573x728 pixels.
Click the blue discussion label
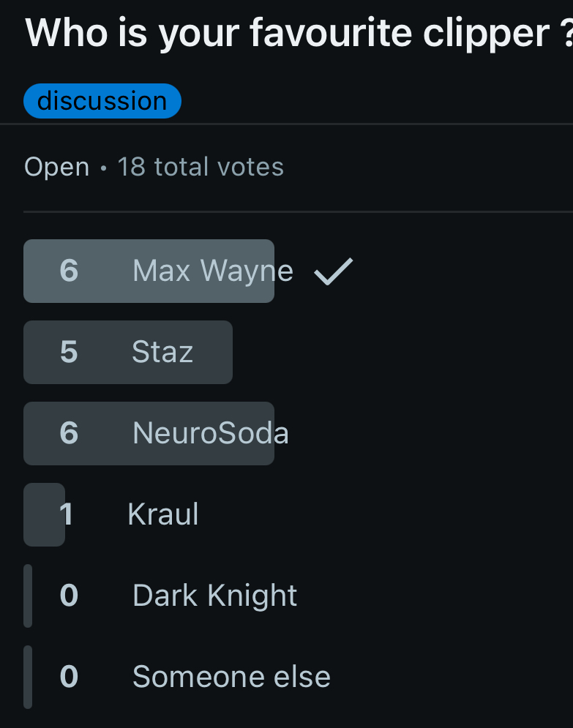102,101
